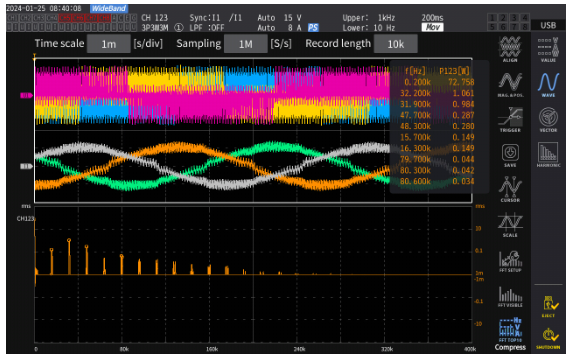Tap the SHUTDOWN power icon
Image resolution: width=571 pixels, height=361 pixels.
548,338
